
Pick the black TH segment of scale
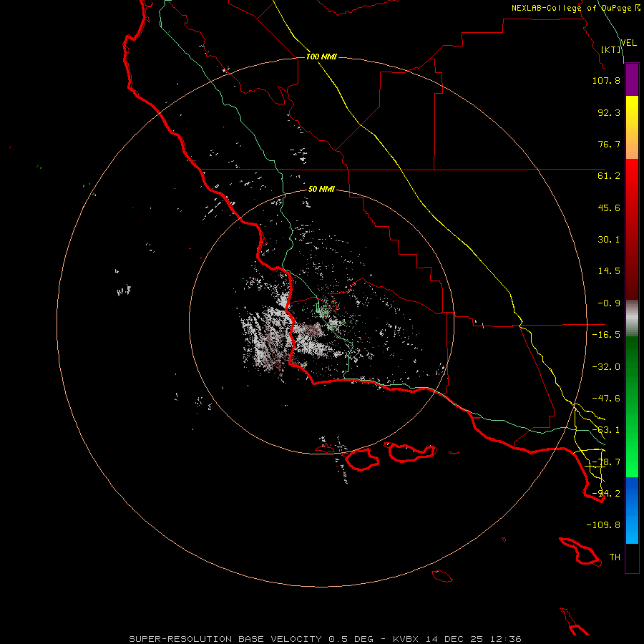[x=632, y=557]
